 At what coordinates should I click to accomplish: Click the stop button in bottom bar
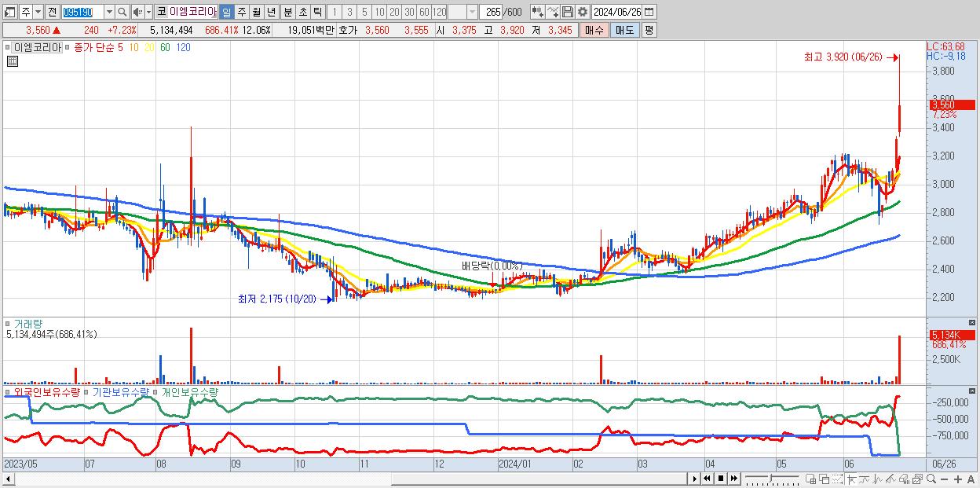(721, 479)
